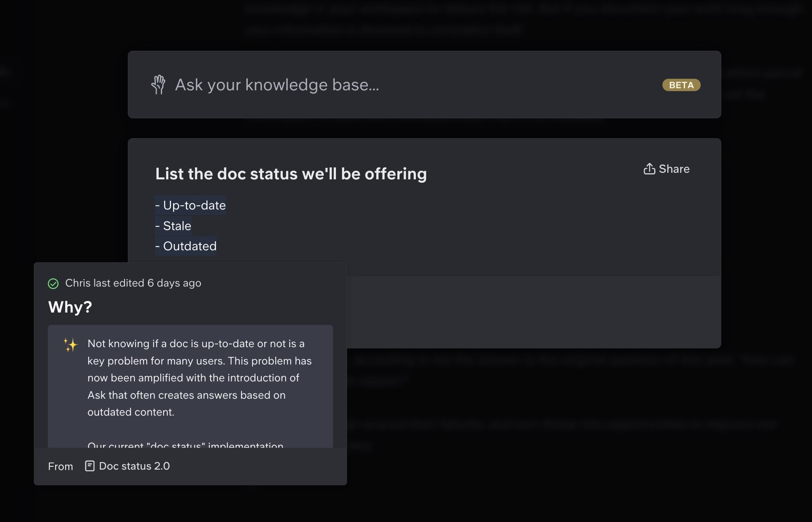Screen dimensions: 812x522
Task: Select the question heading about doc status
Action: click(x=291, y=174)
